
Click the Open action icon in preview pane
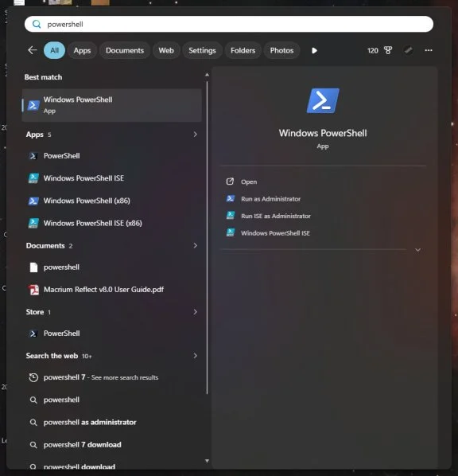coord(231,181)
